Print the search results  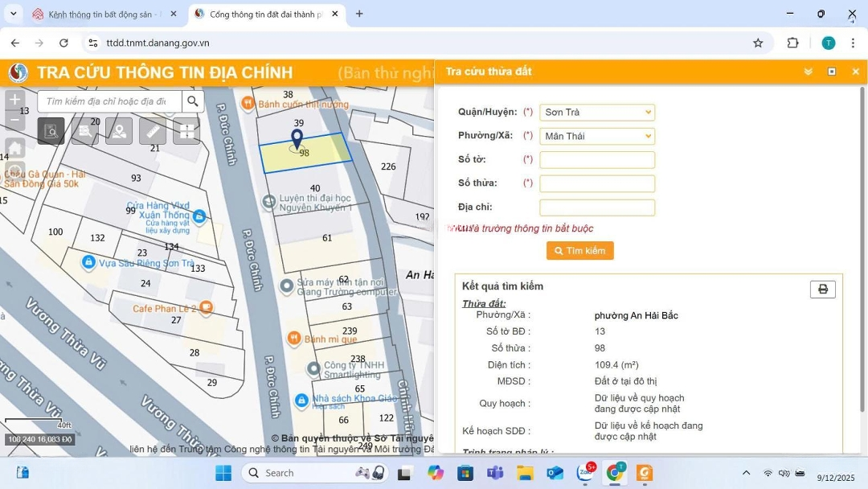[822, 290]
